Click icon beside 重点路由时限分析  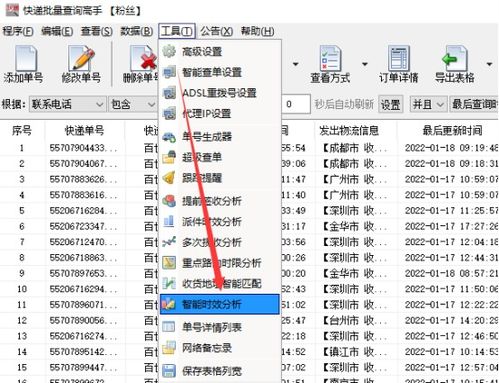(x=169, y=263)
